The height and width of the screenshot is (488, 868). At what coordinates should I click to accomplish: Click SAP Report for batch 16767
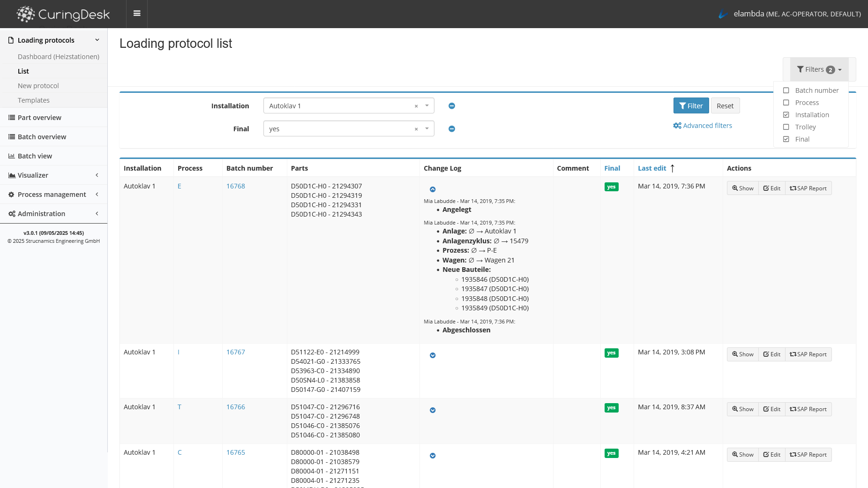click(x=808, y=354)
